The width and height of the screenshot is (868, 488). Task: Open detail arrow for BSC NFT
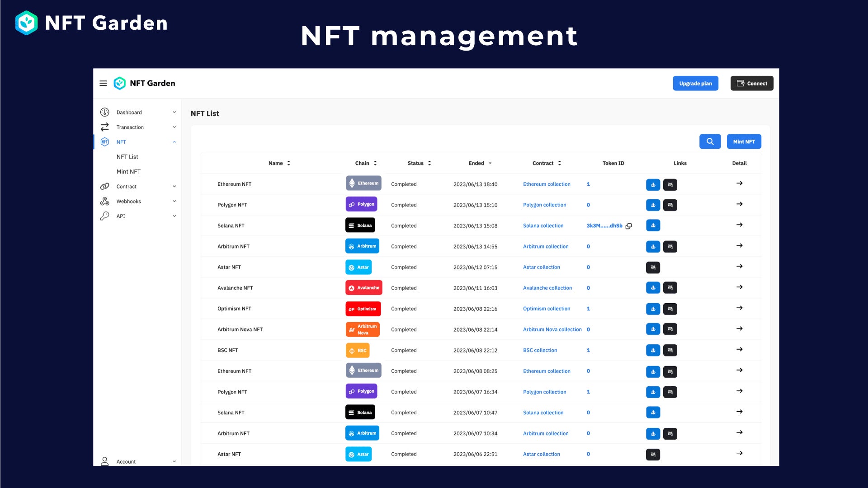[739, 350]
